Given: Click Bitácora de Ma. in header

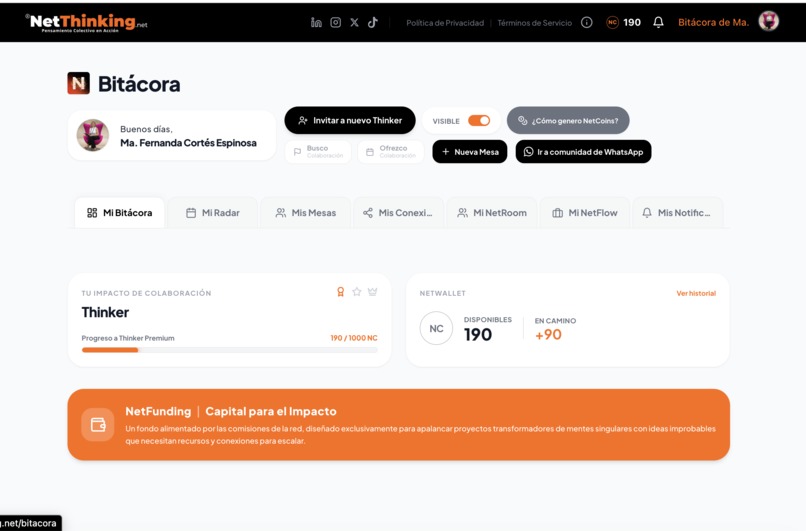Looking at the screenshot, I should pyautogui.click(x=713, y=22).
